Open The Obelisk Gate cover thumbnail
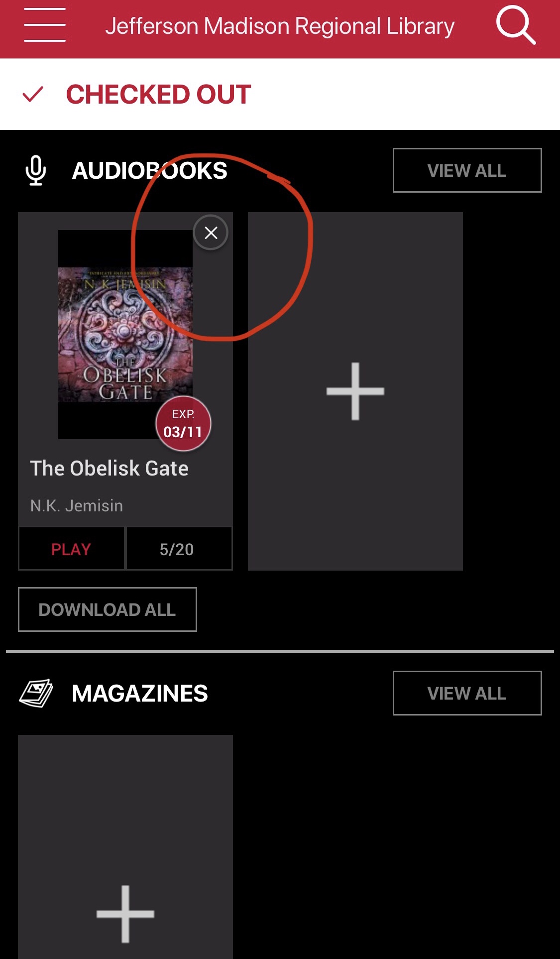560x959 pixels. point(125,335)
